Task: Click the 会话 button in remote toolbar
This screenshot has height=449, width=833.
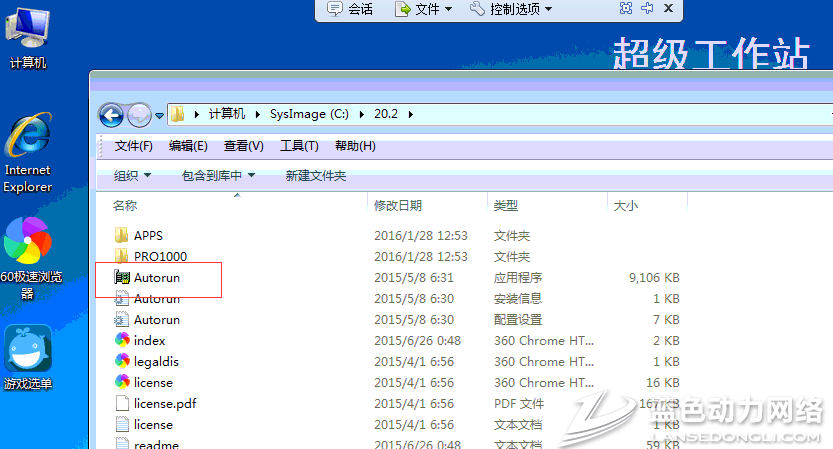Action: tap(350, 9)
